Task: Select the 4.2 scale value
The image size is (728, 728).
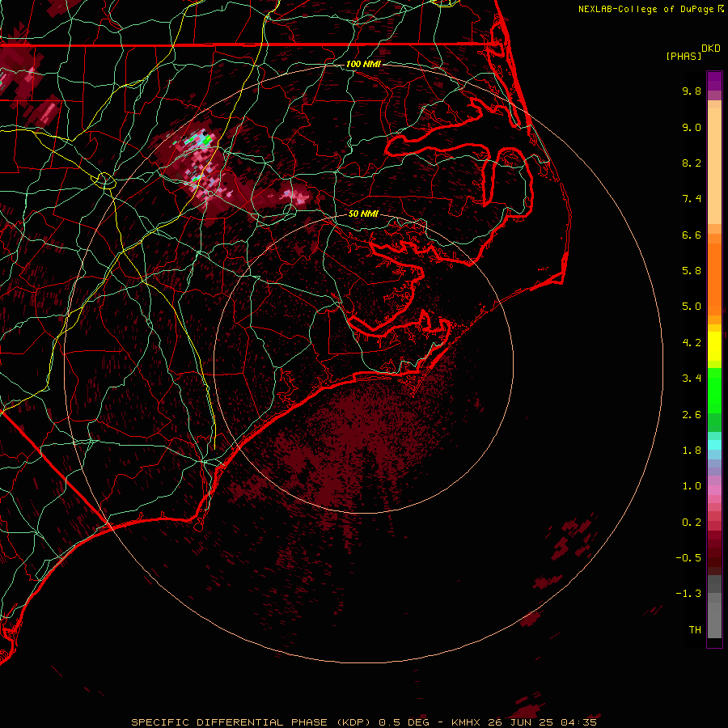Action: (692, 343)
